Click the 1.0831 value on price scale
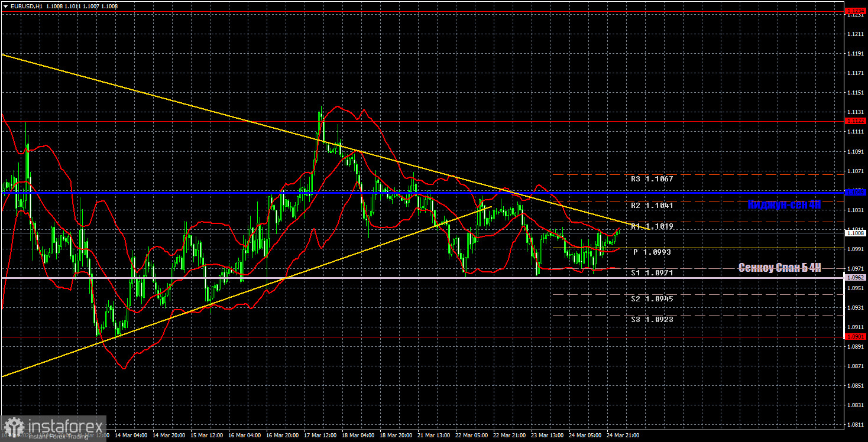This screenshot has width=868, height=442. tap(856, 405)
